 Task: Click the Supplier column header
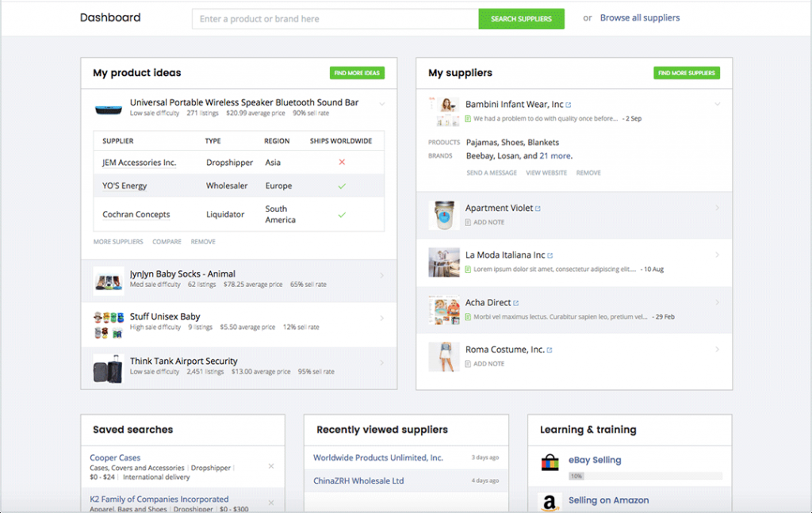(x=117, y=141)
